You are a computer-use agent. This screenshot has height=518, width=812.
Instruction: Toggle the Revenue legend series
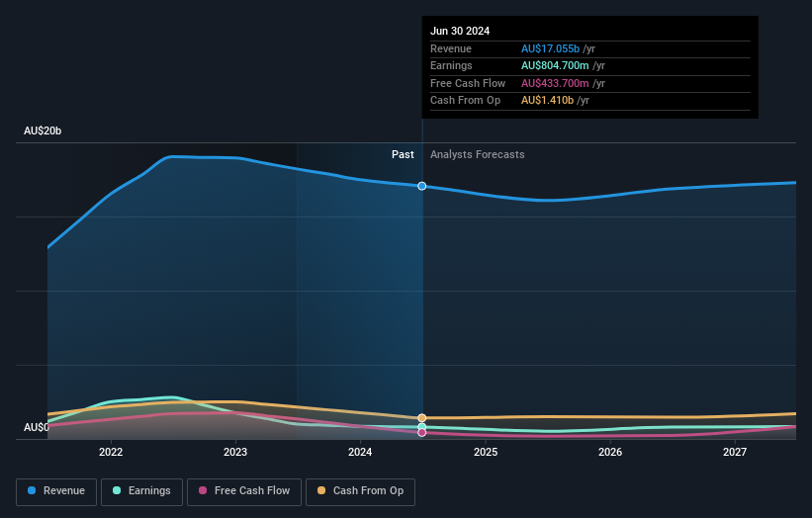tap(56, 491)
